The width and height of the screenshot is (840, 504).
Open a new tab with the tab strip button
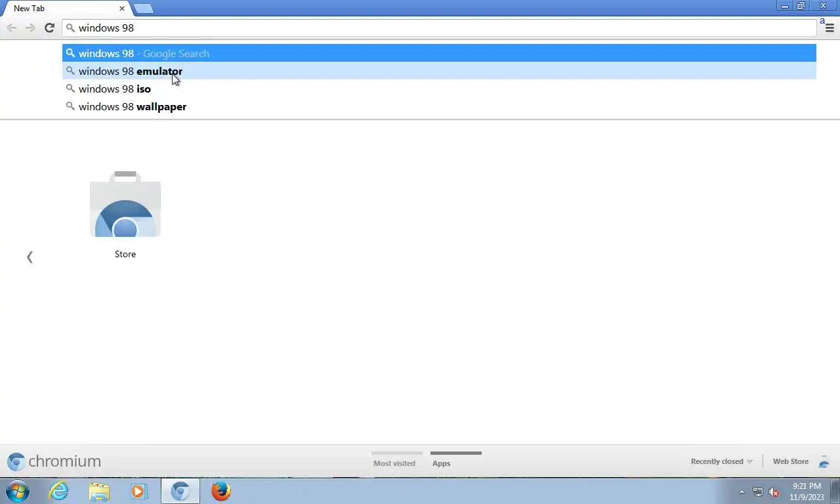click(x=144, y=9)
